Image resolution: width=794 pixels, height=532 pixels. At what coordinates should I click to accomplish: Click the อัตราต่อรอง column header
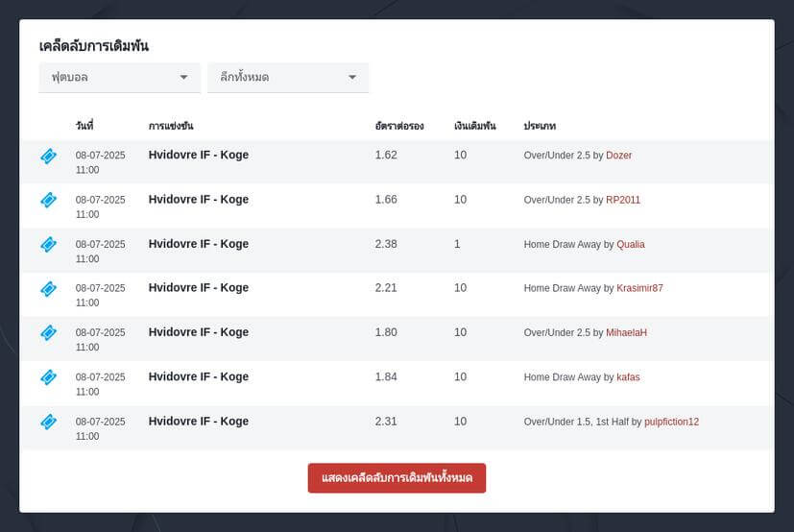click(x=399, y=126)
